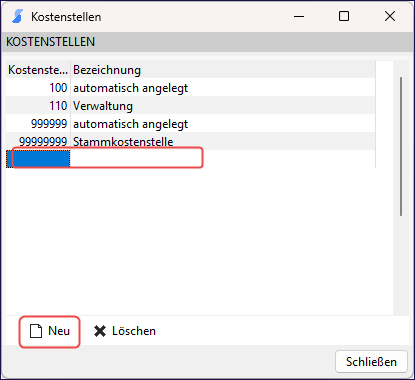Click the Löschen button label
The width and height of the screenshot is (415, 380).
tap(134, 331)
